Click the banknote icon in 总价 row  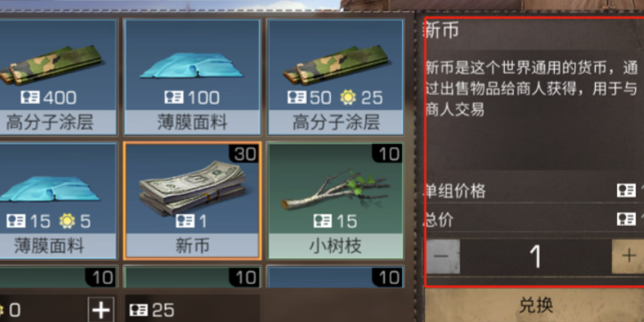click(x=626, y=219)
